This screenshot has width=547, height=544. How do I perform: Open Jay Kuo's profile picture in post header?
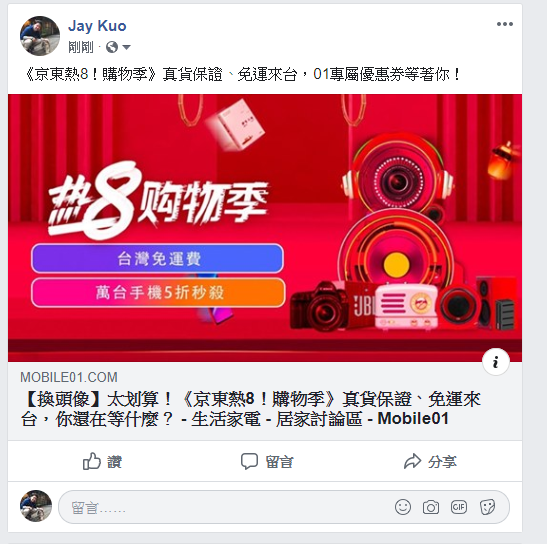click(x=40, y=36)
